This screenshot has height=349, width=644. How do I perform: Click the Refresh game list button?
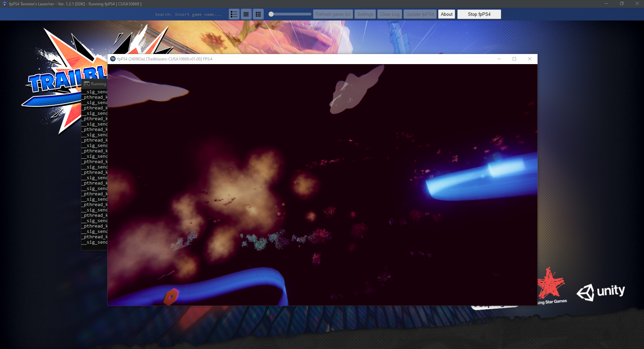point(333,14)
